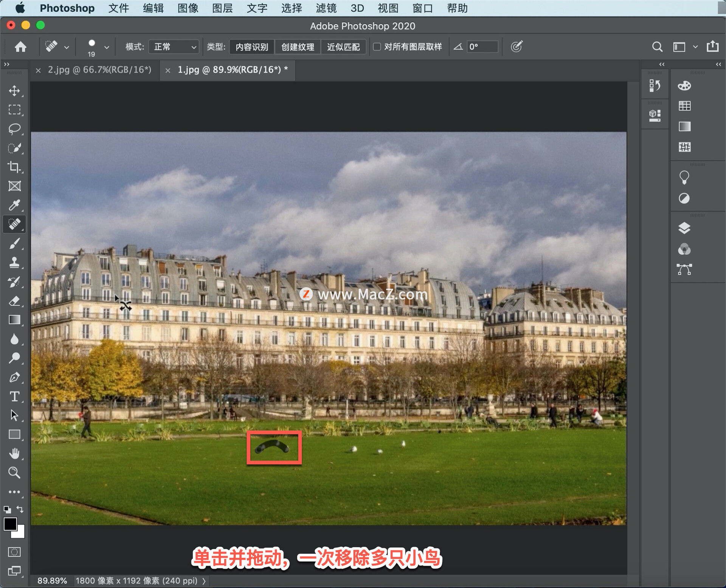Open the 模式 正常 blend mode dropdown
Viewport: 726px width, 588px height.
174,47
